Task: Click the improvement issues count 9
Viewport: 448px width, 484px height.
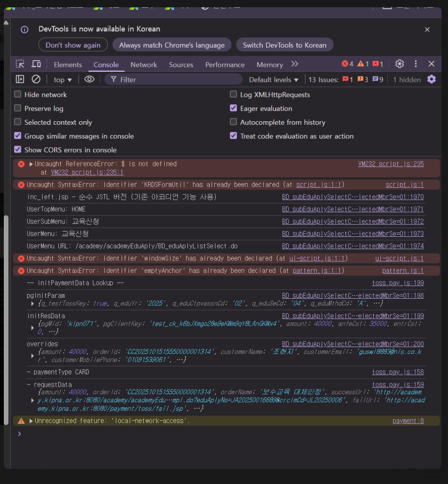Action: pos(378,80)
